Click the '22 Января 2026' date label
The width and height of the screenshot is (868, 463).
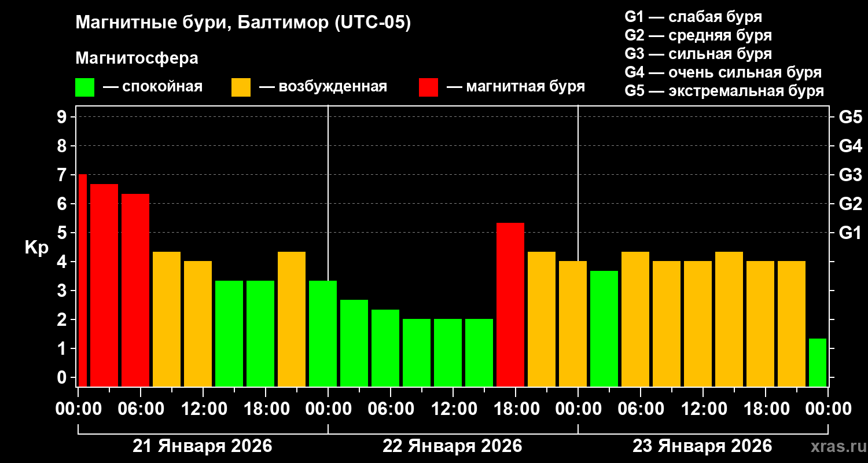pyautogui.click(x=452, y=446)
